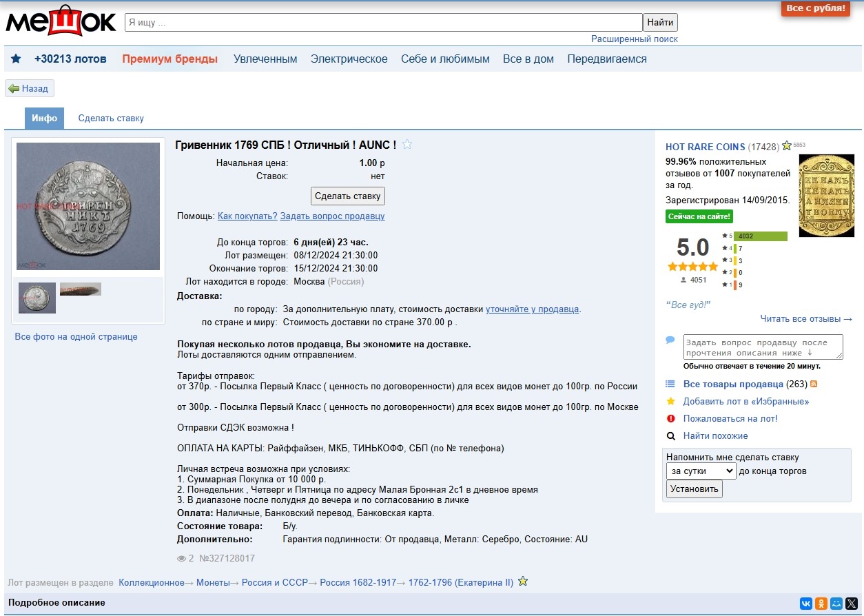The image size is (864, 616).
Task: Toggle the category favorite star after Екатерина II
Action: click(x=523, y=582)
